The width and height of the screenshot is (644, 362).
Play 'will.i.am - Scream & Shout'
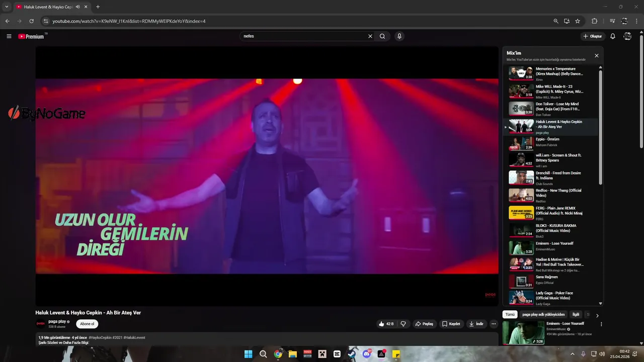click(x=552, y=160)
